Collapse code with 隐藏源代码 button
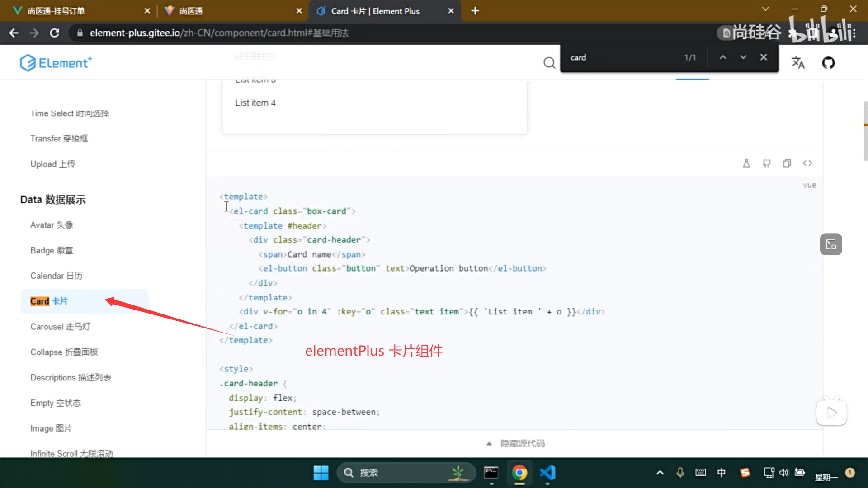This screenshot has height=488, width=868. (x=515, y=443)
